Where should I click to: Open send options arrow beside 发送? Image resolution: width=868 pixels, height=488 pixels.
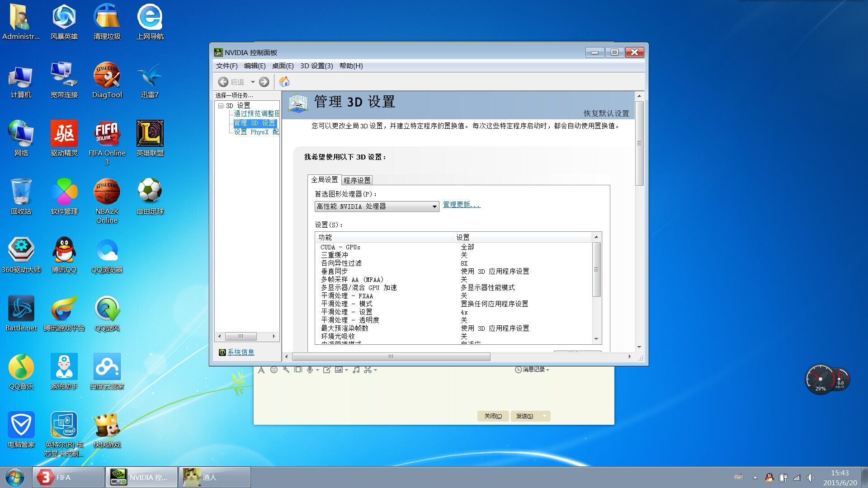[x=545, y=416]
